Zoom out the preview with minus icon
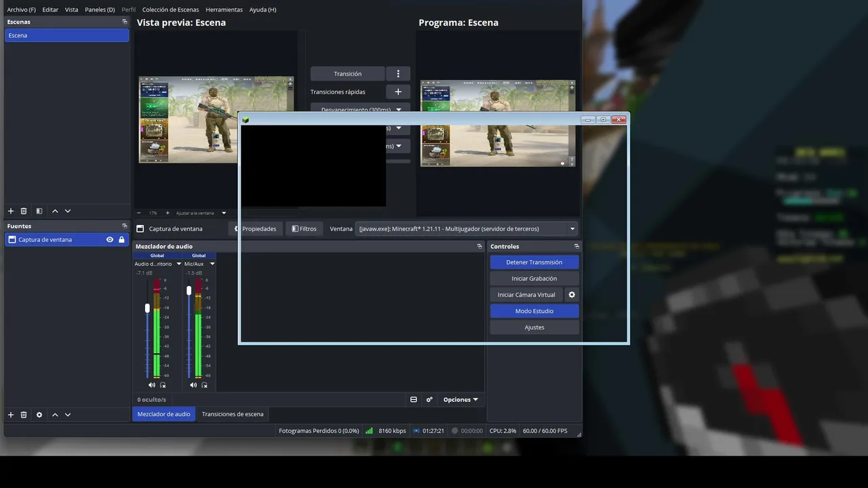Viewport: 868px width, 488px height. [x=139, y=213]
